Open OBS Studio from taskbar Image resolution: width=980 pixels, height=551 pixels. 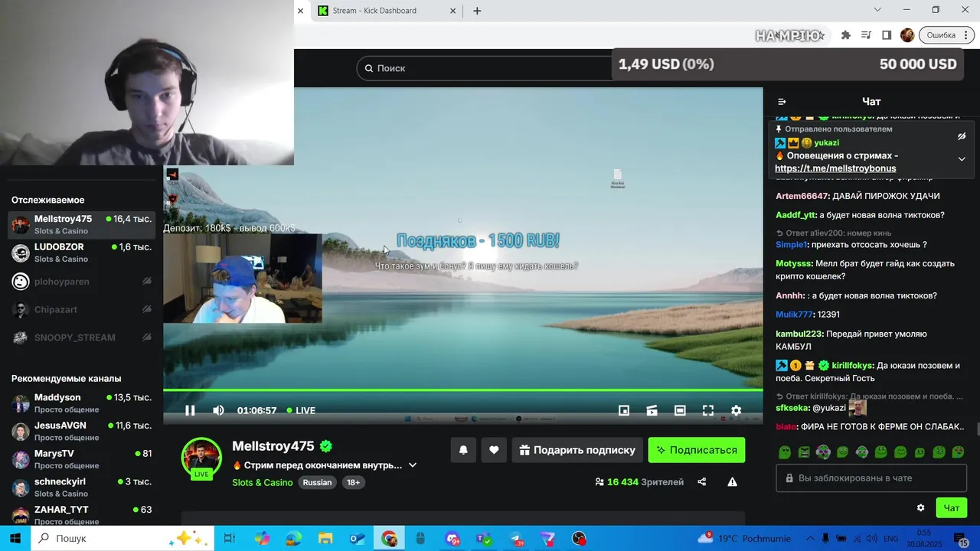point(579,539)
